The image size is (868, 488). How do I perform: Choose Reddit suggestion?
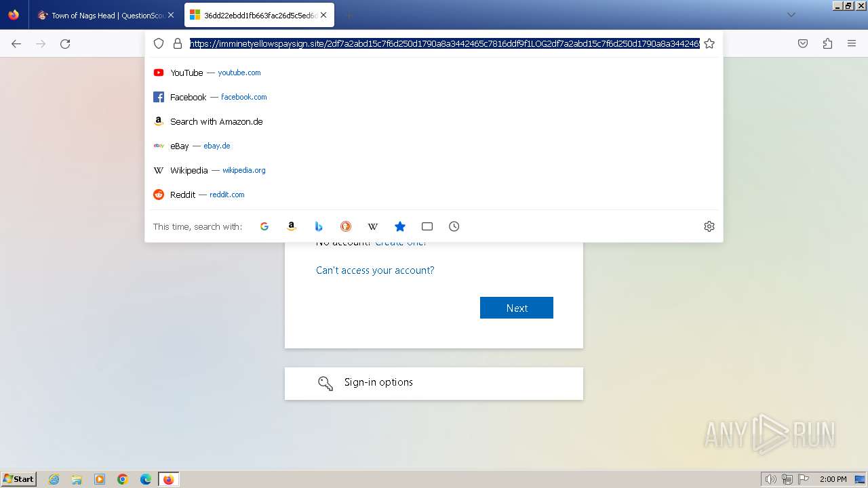click(x=434, y=195)
